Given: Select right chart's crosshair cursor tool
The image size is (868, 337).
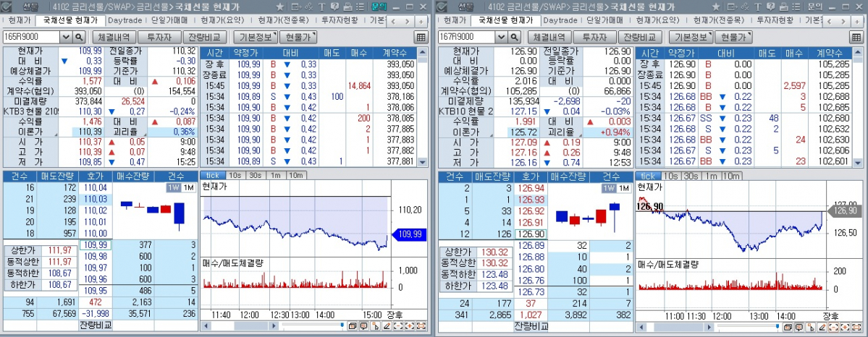Looking at the screenshot, I should click(810, 326).
